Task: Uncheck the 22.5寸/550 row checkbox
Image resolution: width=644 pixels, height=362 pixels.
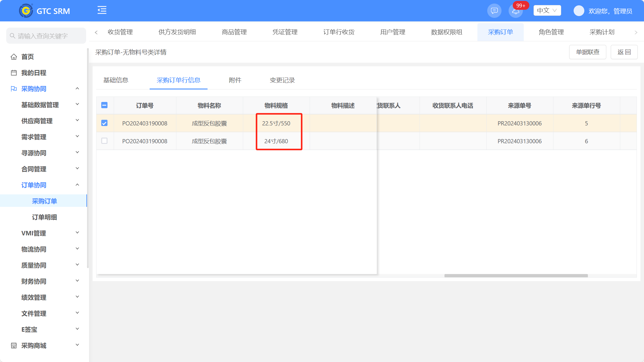Action: click(104, 123)
